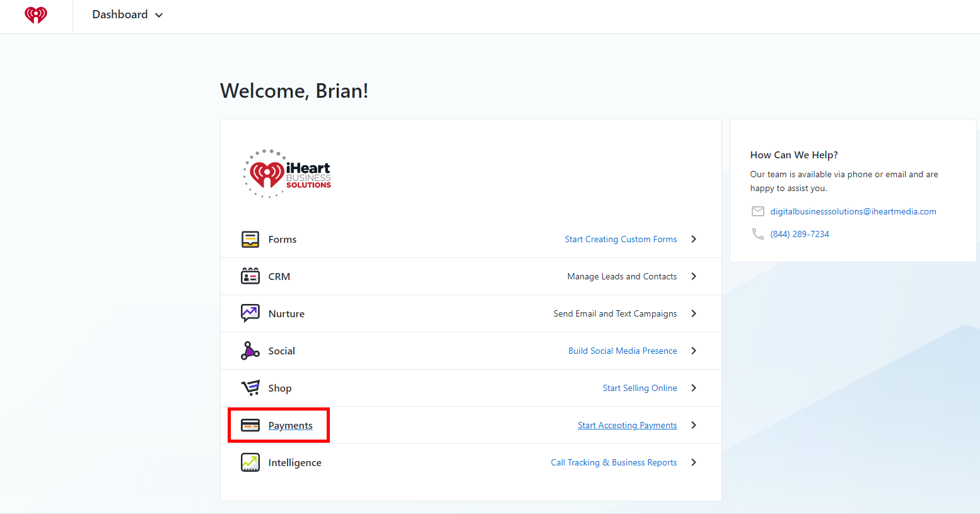Open the CRM product

[x=279, y=276]
